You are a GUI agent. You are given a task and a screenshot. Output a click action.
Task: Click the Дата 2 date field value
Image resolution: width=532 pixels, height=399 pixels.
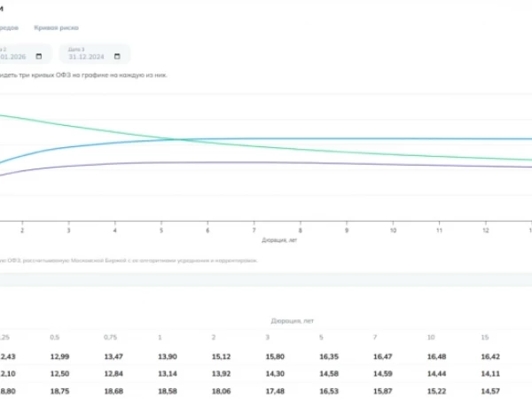tap(13, 57)
